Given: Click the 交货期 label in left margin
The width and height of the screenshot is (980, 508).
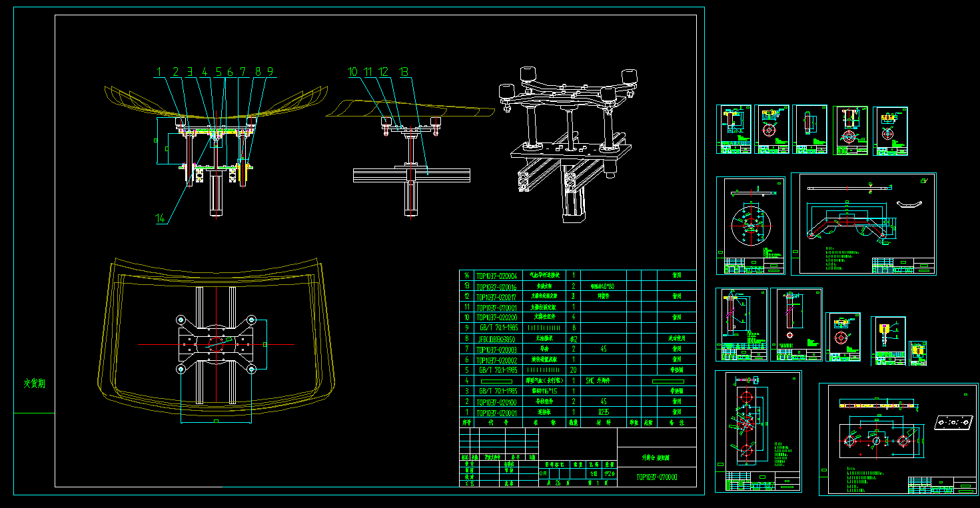Looking at the screenshot, I should click(34, 384).
